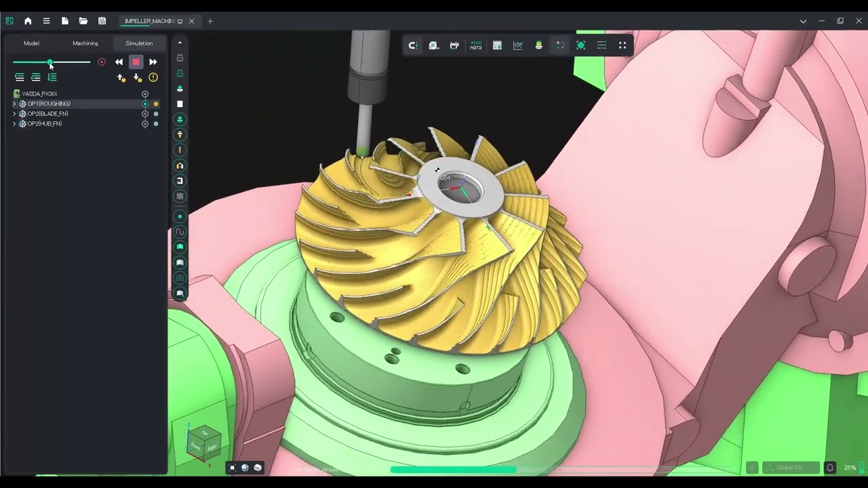Click the second indented-list icon under slider
Image resolution: width=868 pixels, height=488 pixels.
tap(36, 77)
